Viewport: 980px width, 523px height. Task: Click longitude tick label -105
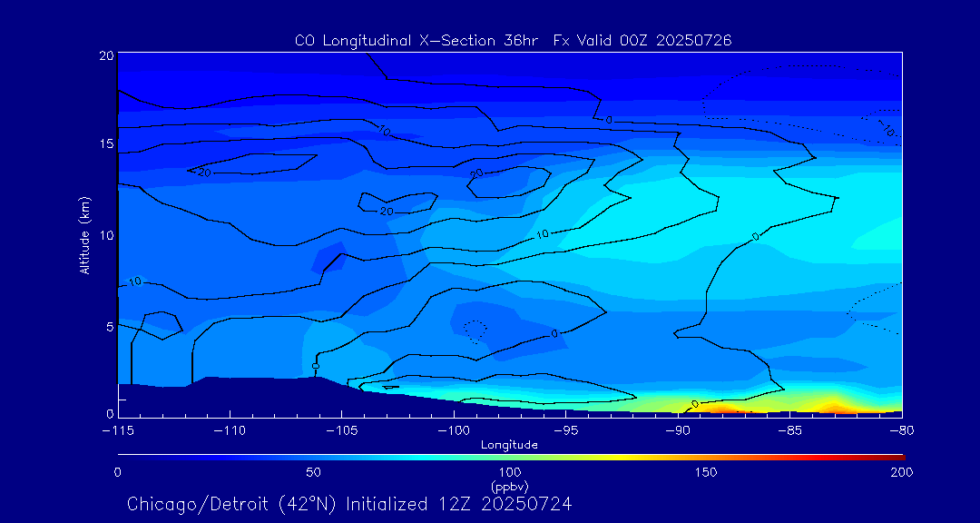(x=341, y=431)
